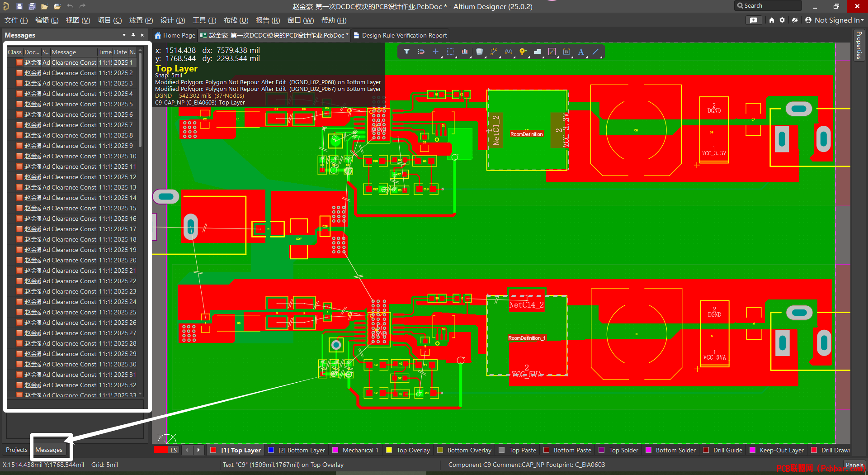Click the Save All documents icon
The image size is (868, 475).
[32, 6]
